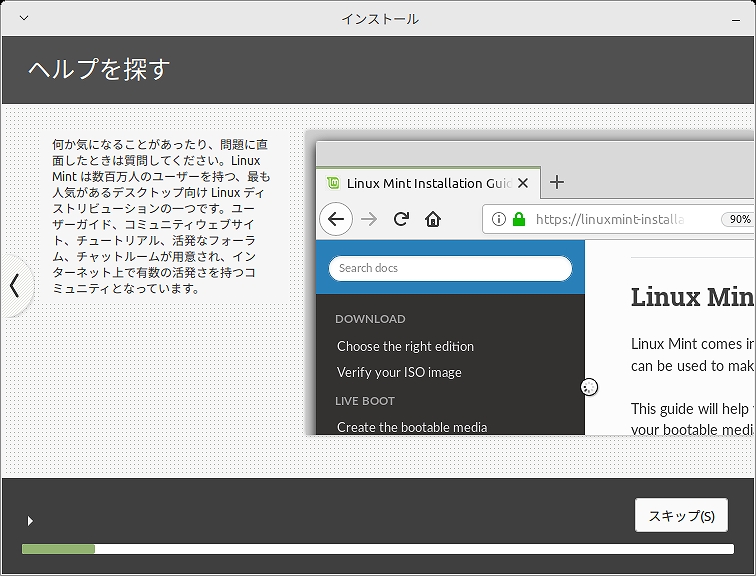The image size is (756, 576).
Task: Click the Skip (スキップ) button
Action: coord(681,515)
